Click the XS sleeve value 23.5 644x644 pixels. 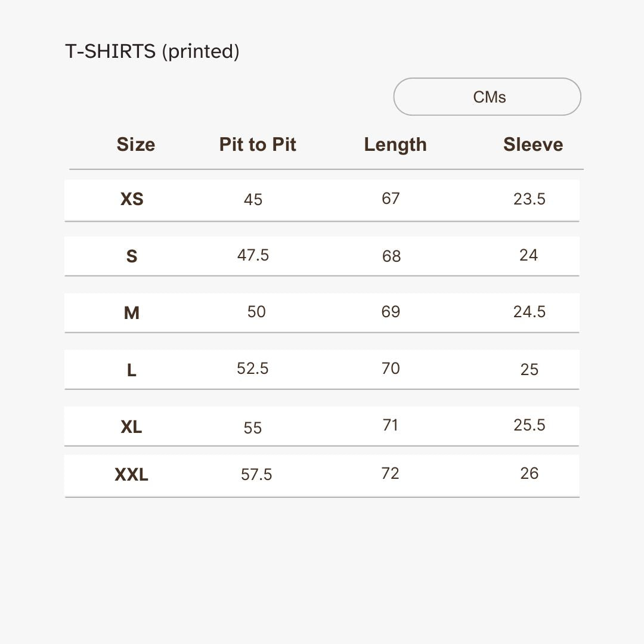pos(530,199)
